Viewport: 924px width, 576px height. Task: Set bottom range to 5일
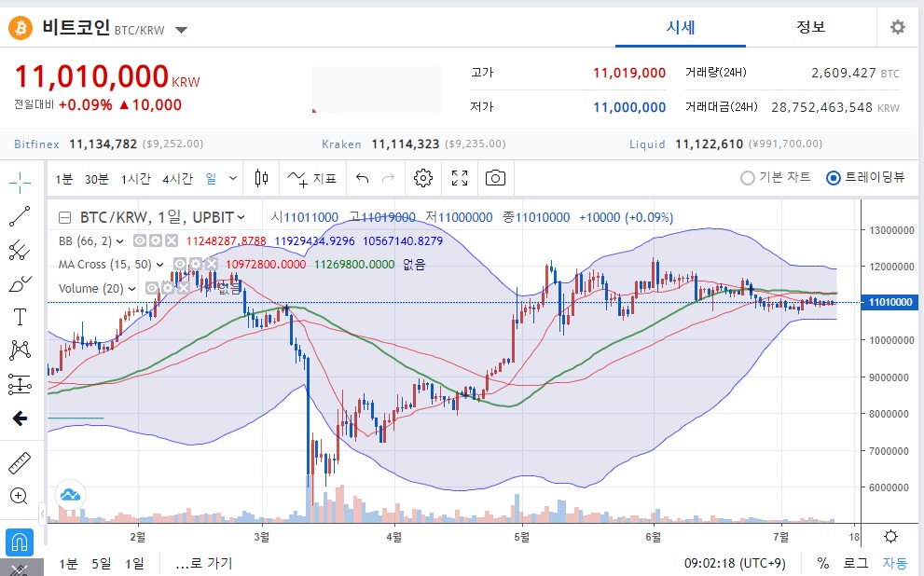(102, 564)
